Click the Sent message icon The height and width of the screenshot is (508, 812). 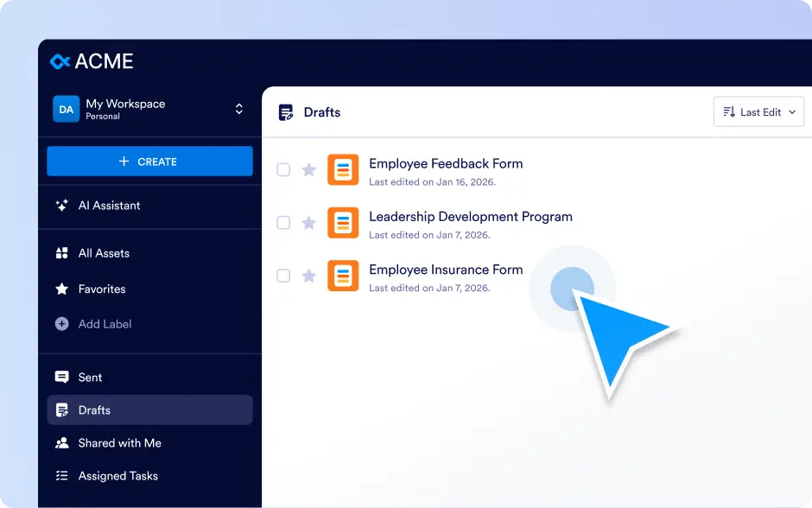pos(61,378)
